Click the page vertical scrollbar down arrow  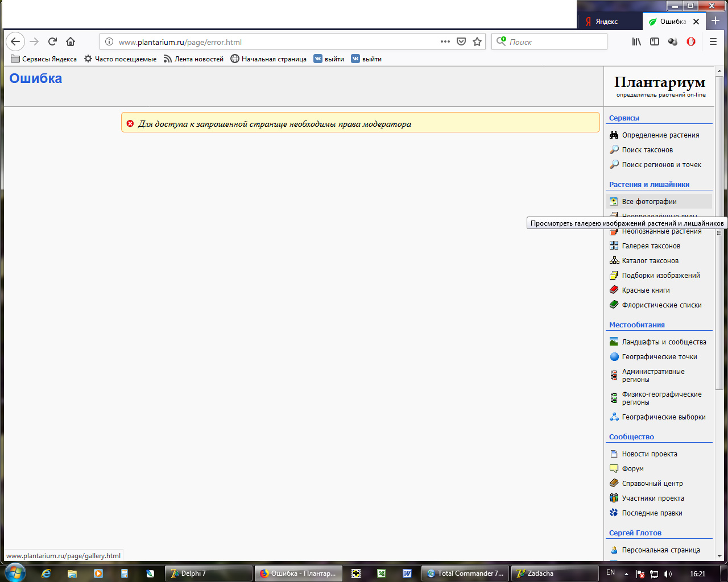(x=719, y=556)
